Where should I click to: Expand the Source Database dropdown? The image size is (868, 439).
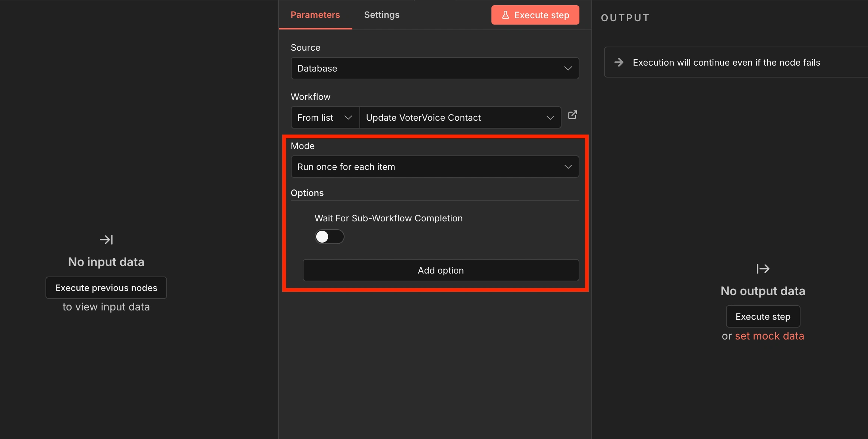pos(434,69)
